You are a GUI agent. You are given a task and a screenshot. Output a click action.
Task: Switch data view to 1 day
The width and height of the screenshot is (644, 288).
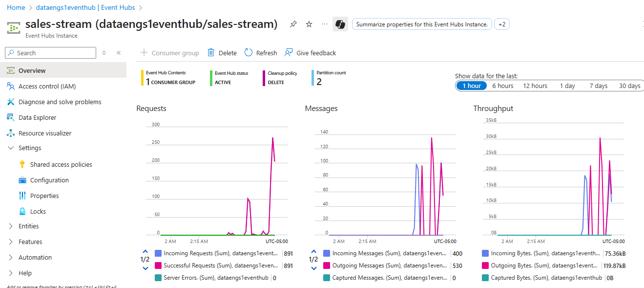pyautogui.click(x=567, y=85)
